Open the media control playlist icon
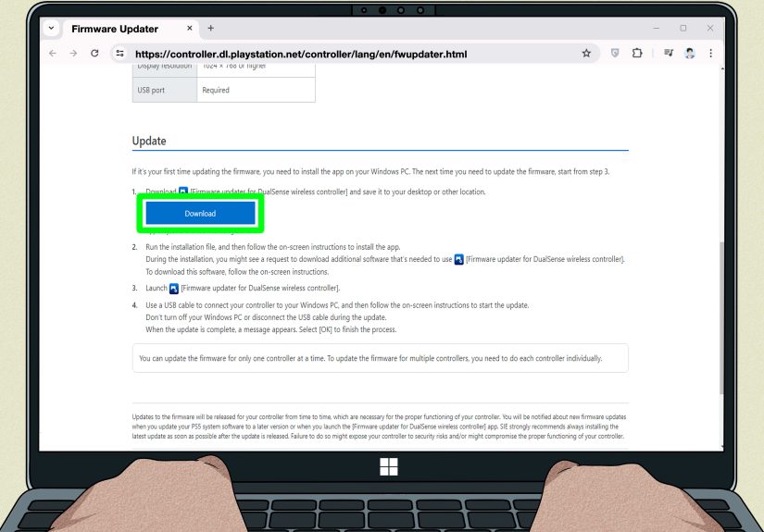The width and height of the screenshot is (764, 532). coord(669,53)
